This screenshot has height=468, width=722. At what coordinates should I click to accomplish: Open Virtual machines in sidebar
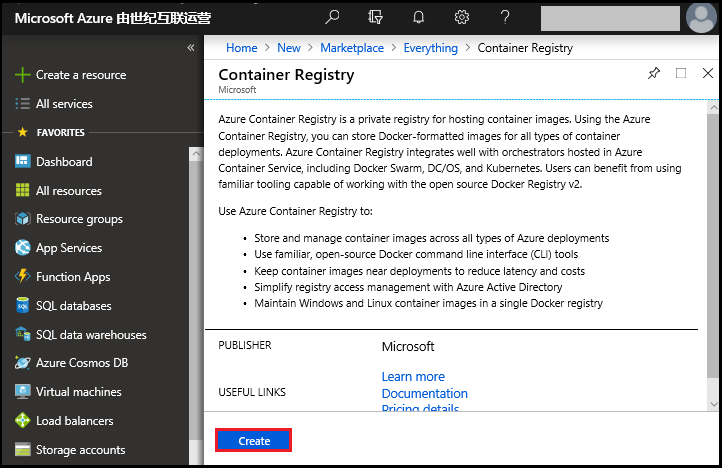click(x=78, y=392)
